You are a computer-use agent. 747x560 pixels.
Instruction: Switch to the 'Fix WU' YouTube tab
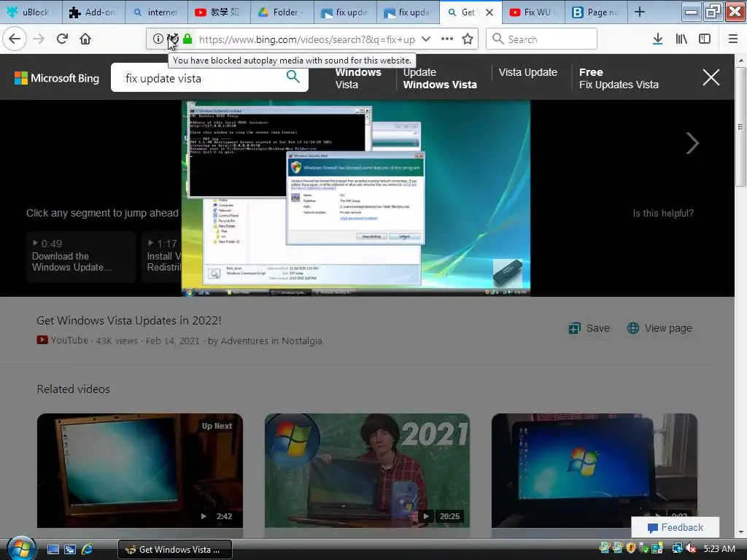[x=533, y=12]
